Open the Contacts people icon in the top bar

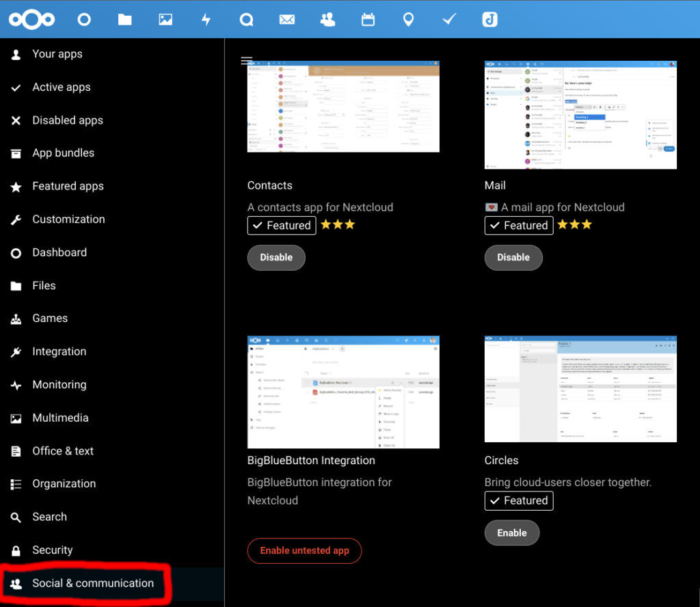click(327, 19)
